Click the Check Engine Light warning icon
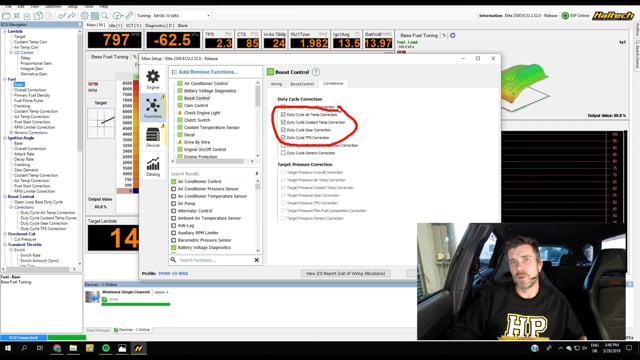Screen dimensions: 640x360 point(180,113)
